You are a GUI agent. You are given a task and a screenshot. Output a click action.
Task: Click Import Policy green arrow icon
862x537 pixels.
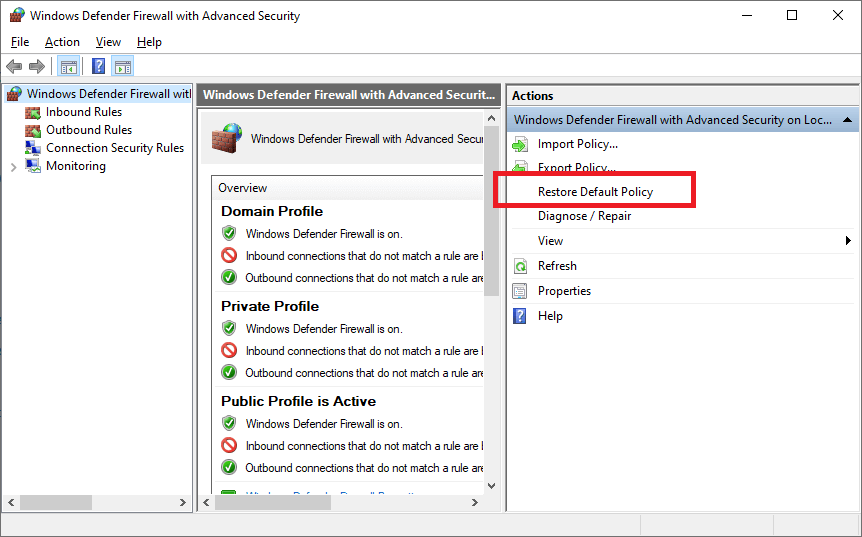520,145
